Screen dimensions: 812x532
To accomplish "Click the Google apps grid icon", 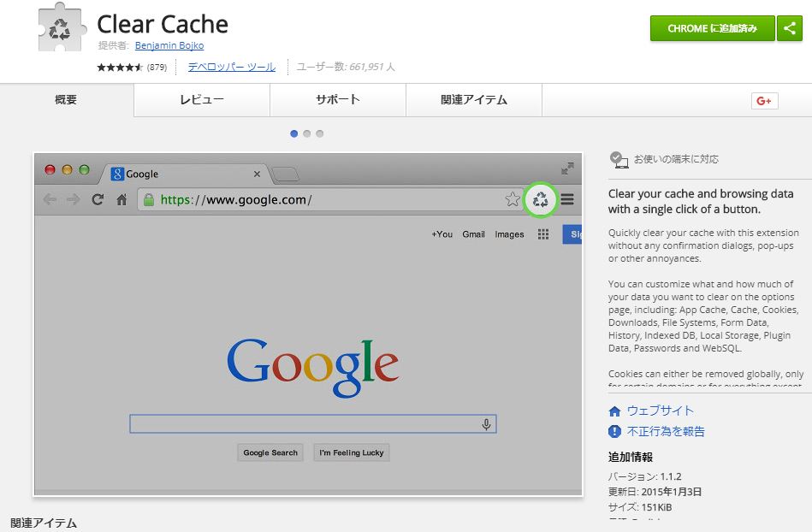I will point(543,234).
